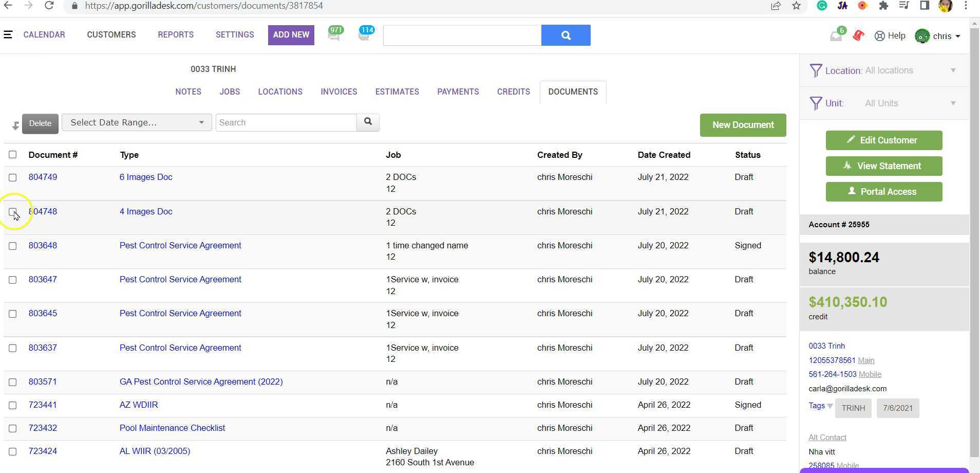This screenshot has height=473, width=980.
Task: Open the blue chat icon with 114 badge
Action: [365, 35]
